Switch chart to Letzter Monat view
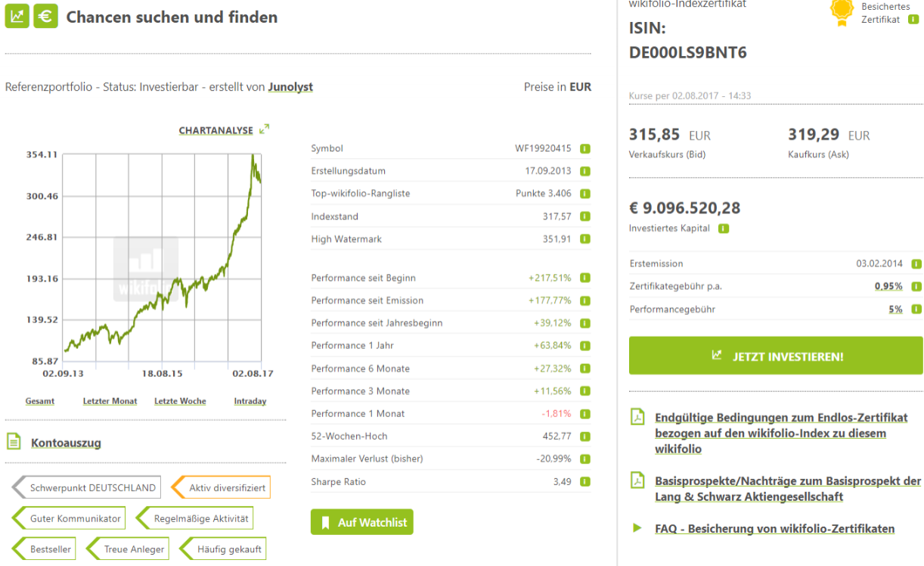The height and width of the screenshot is (566, 924). (x=110, y=401)
